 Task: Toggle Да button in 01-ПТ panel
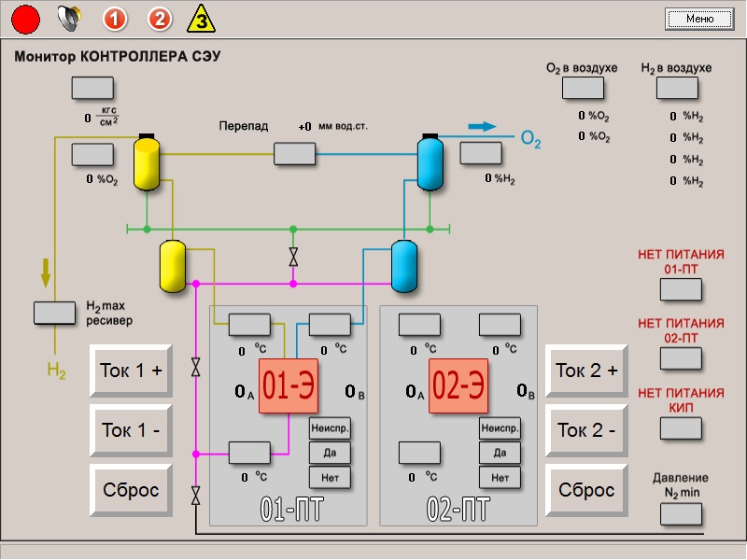(330, 453)
